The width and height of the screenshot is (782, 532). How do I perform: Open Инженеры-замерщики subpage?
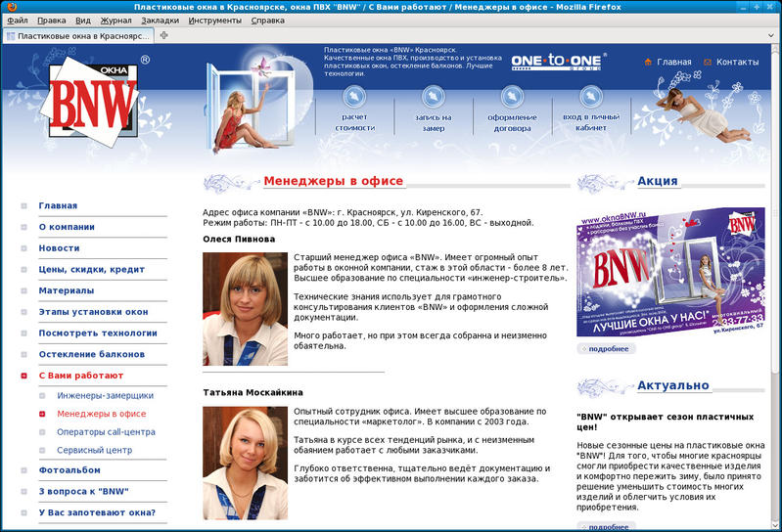[x=106, y=395]
